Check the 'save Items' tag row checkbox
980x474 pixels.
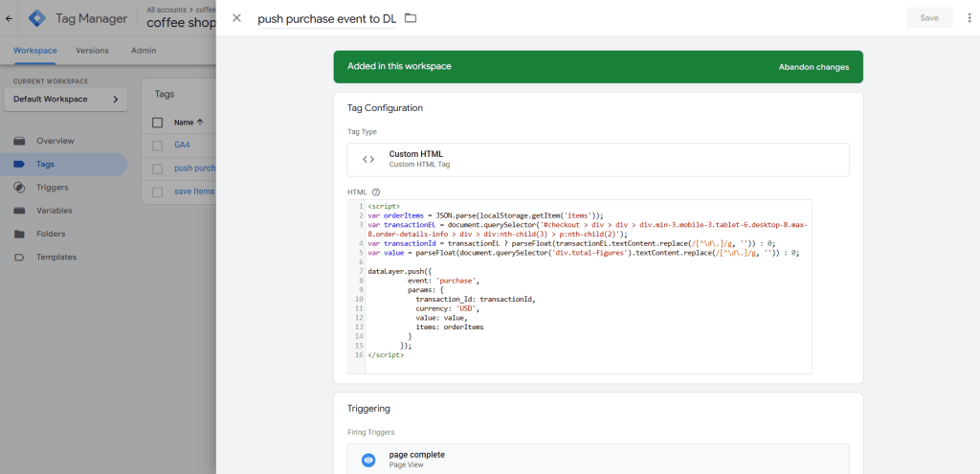[158, 192]
